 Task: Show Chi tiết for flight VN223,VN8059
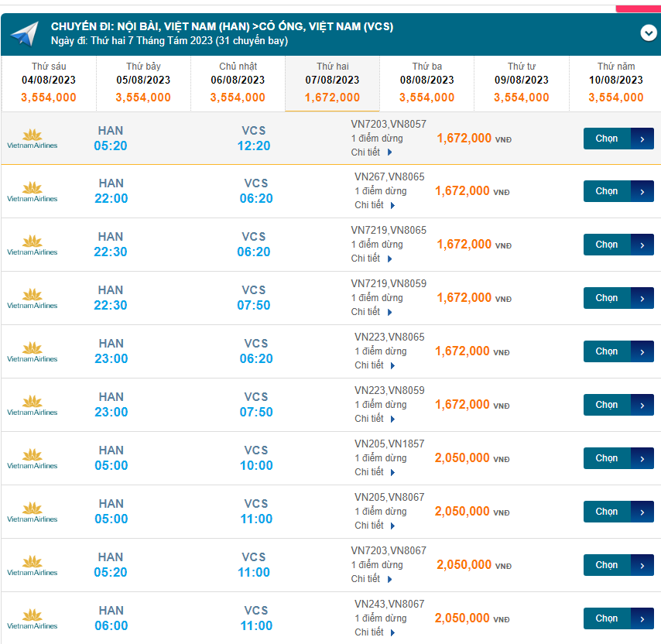375,419
